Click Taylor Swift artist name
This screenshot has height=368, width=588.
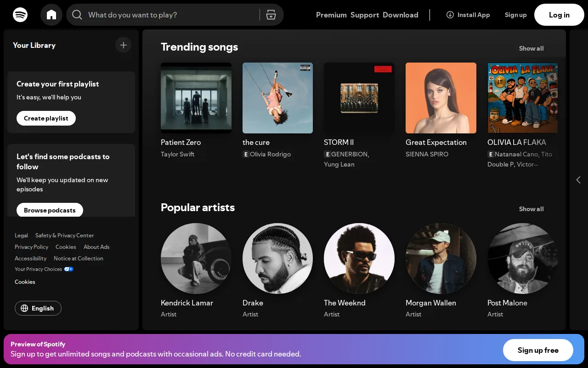(x=177, y=154)
